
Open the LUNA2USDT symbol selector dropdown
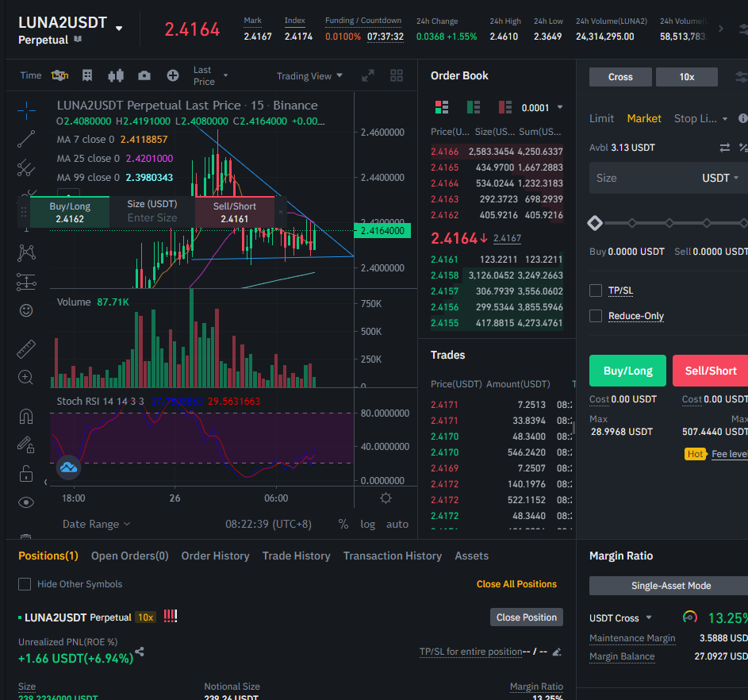point(119,28)
